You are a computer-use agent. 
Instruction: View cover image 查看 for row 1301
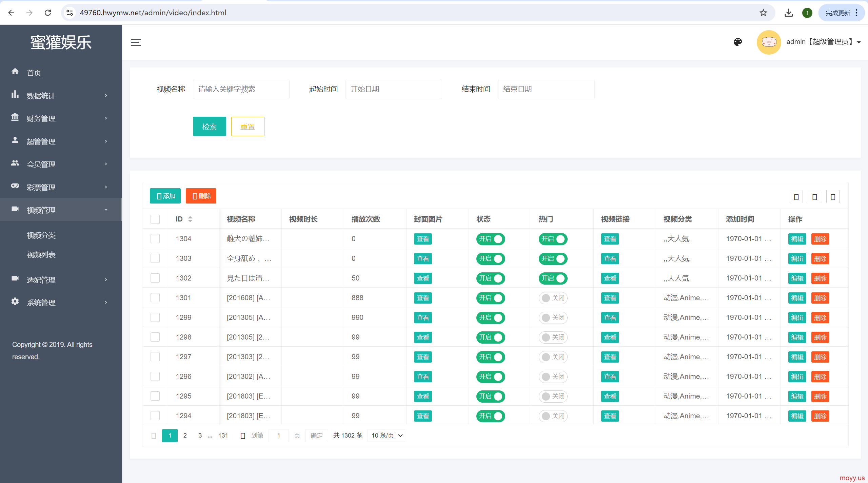[x=423, y=298]
